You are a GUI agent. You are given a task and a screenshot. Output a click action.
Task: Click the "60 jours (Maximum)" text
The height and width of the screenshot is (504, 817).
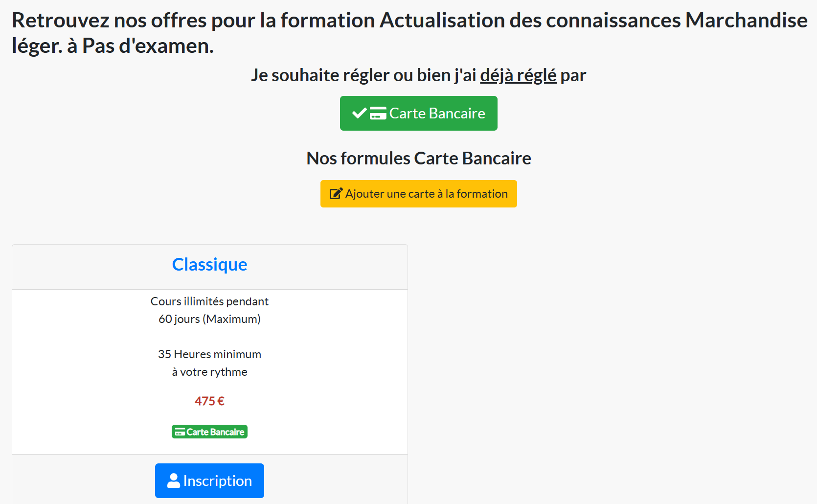[209, 319]
